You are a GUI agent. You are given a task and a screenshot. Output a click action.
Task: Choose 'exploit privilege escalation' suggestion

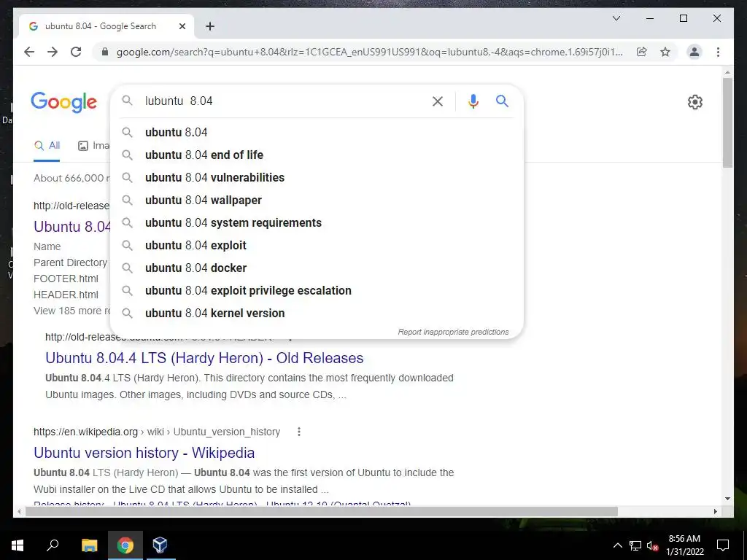(317, 290)
